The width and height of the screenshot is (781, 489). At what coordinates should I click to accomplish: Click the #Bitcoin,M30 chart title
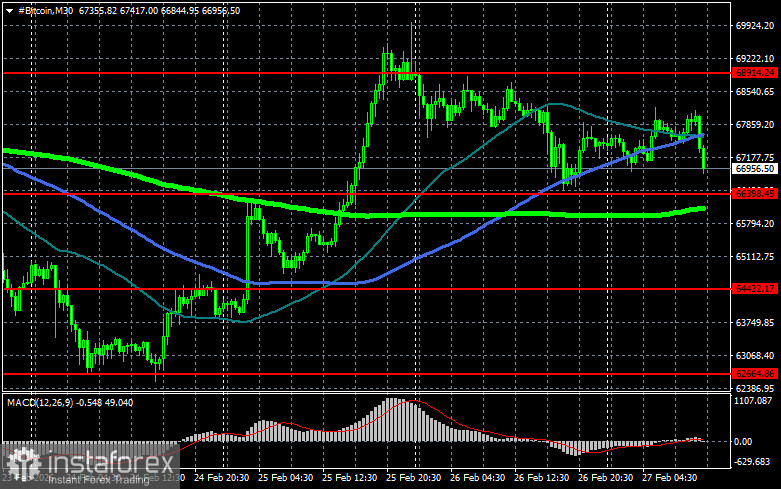coord(45,10)
